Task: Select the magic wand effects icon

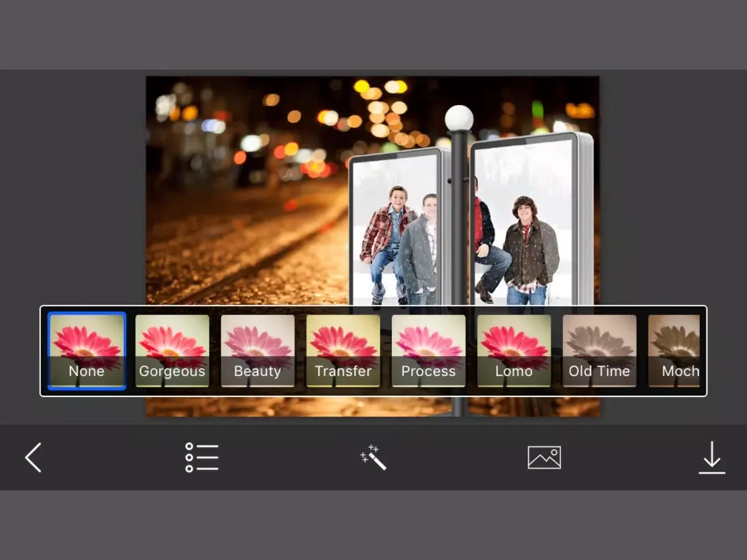Action: tap(373, 457)
